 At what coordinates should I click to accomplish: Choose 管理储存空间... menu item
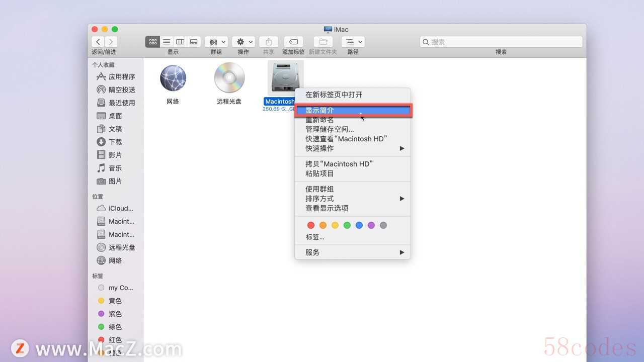coord(330,129)
